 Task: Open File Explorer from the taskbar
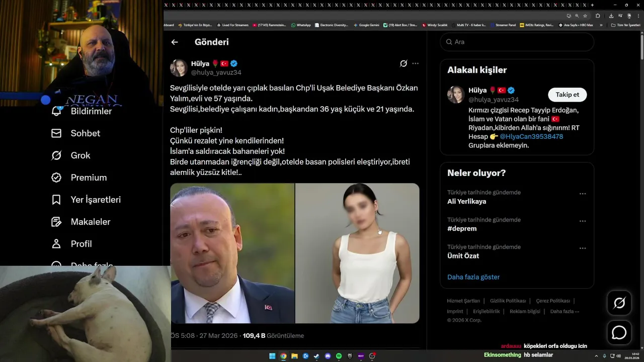point(294,356)
